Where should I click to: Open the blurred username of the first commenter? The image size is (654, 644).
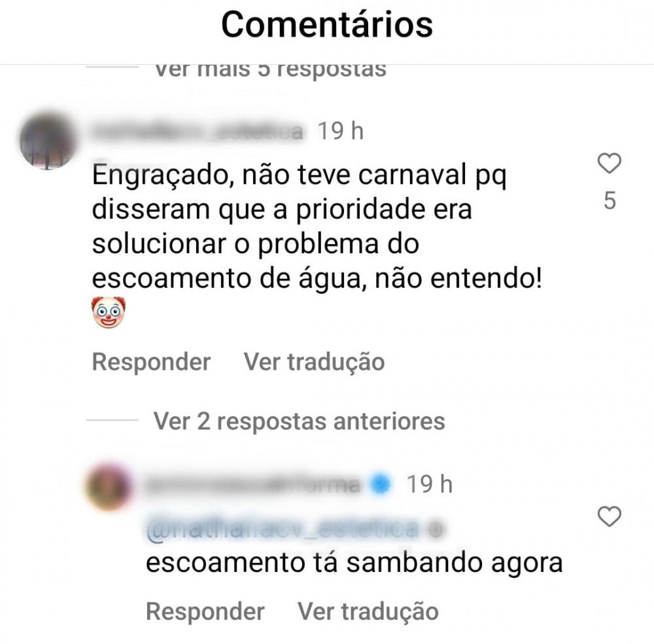click(198, 132)
